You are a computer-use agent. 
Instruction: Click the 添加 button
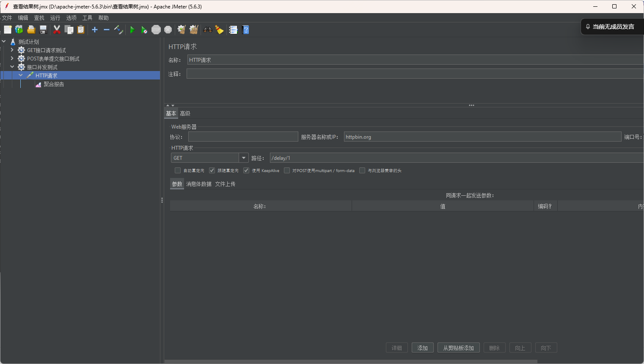pyautogui.click(x=423, y=348)
